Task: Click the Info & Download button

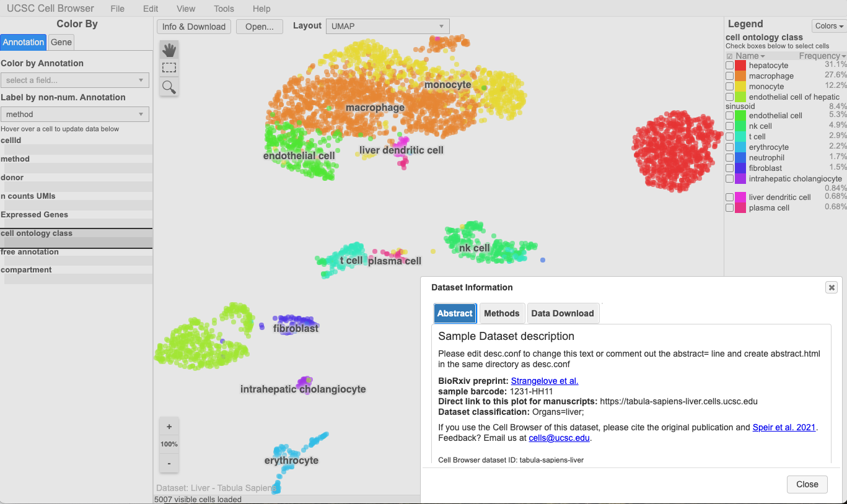Action: [x=194, y=27]
